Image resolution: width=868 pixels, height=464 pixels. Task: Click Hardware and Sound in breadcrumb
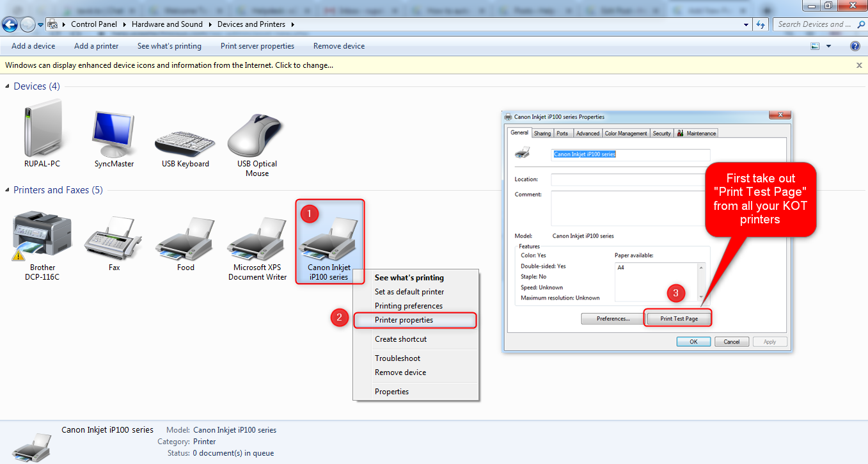(167, 24)
